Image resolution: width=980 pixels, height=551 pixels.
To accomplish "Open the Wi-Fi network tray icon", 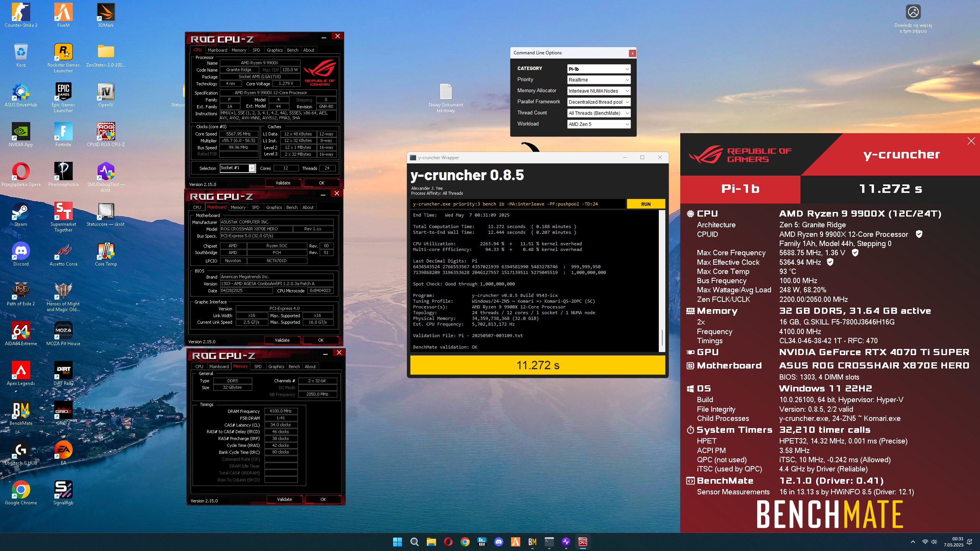I will coord(925,542).
